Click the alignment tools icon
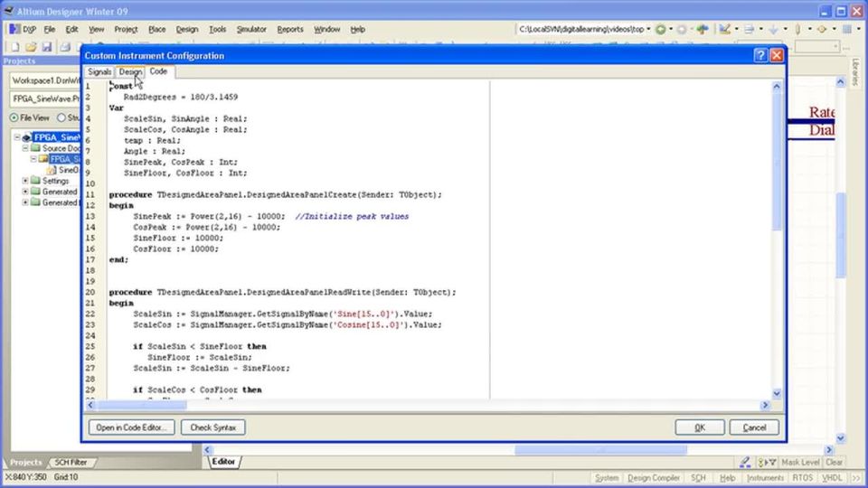The width and height of the screenshot is (868, 488). [x=749, y=29]
